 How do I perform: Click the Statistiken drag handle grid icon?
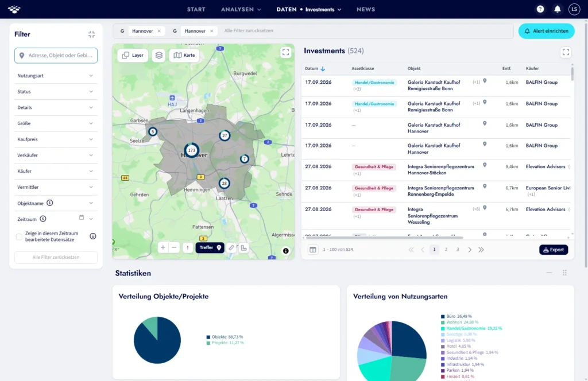[x=564, y=273]
